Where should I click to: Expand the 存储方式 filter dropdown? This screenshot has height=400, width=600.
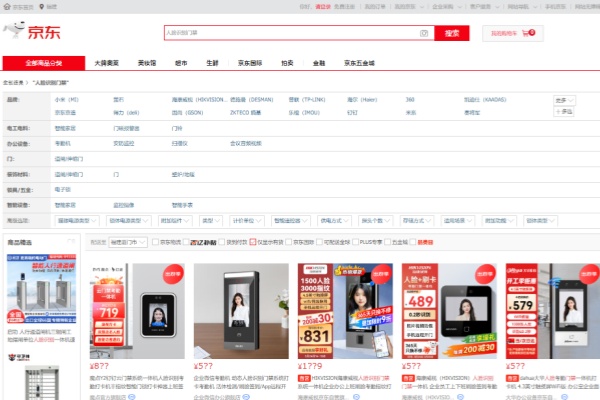416,221
